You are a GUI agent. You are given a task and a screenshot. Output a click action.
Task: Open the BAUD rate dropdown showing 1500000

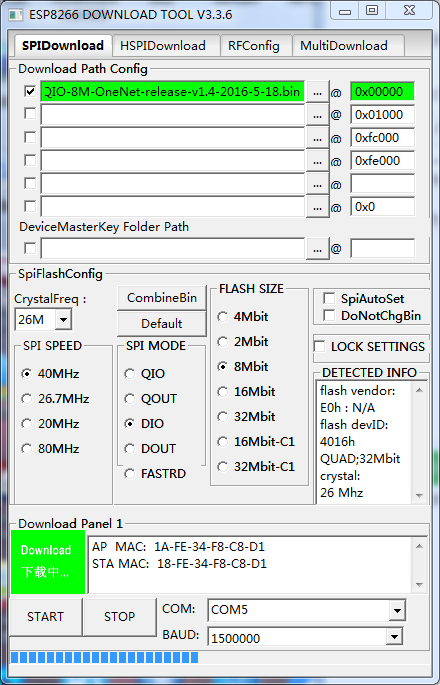[x=395, y=637]
